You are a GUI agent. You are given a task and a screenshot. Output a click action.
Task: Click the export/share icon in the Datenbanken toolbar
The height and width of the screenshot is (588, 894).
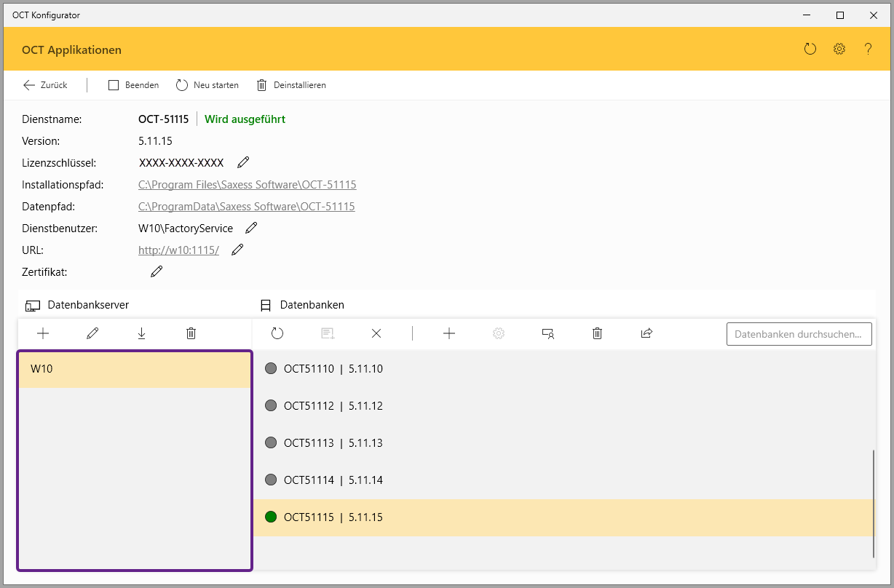click(646, 333)
